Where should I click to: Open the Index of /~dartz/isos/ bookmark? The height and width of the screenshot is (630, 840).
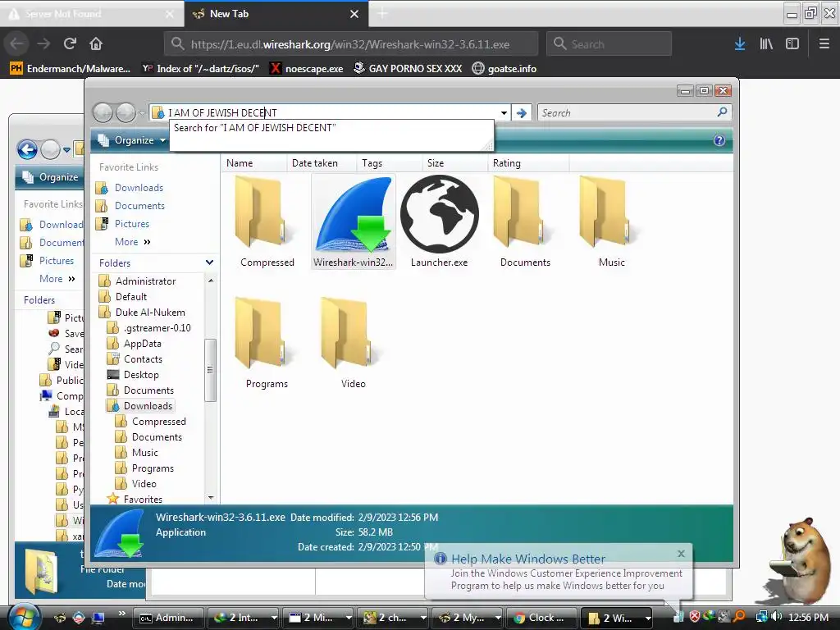point(200,69)
